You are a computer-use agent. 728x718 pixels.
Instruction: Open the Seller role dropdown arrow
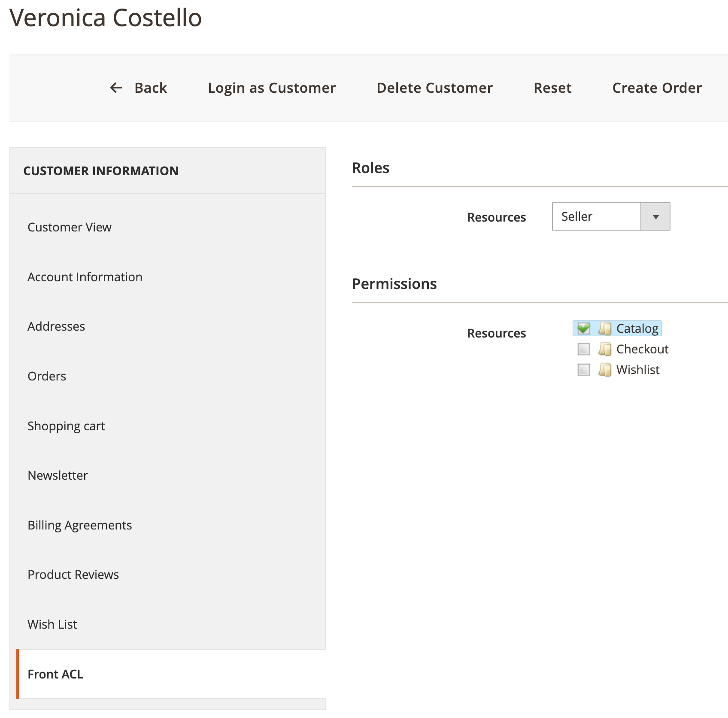click(x=655, y=217)
